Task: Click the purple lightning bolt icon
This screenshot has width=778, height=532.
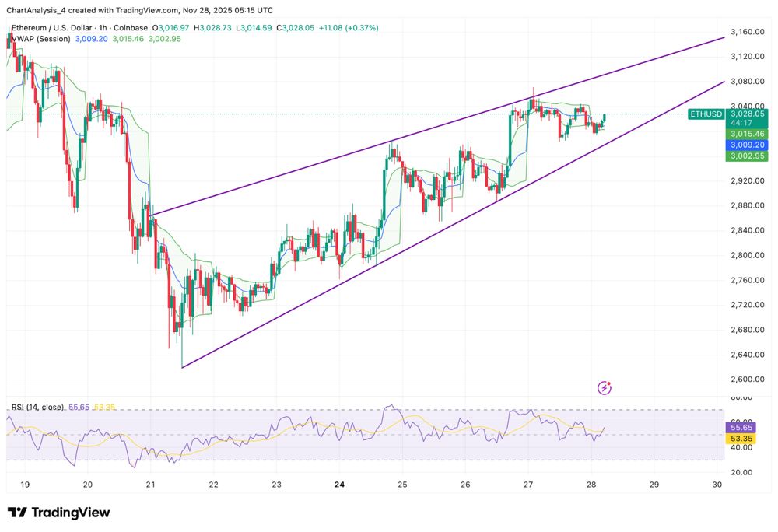Action: (x=605, y=387)
